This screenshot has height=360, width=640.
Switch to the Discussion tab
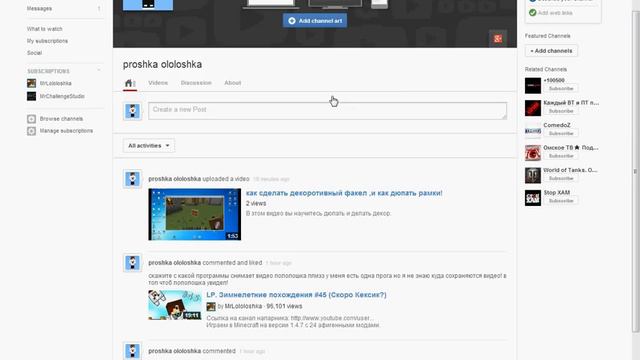pos(196,83)
